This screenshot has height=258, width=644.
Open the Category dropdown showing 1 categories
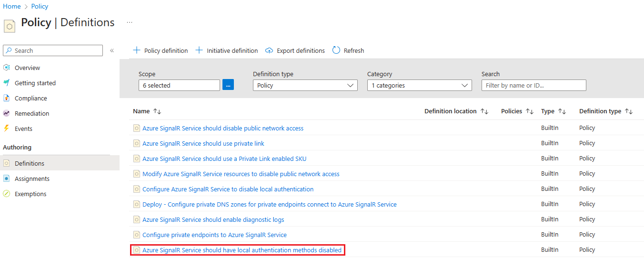coord(419,85)
